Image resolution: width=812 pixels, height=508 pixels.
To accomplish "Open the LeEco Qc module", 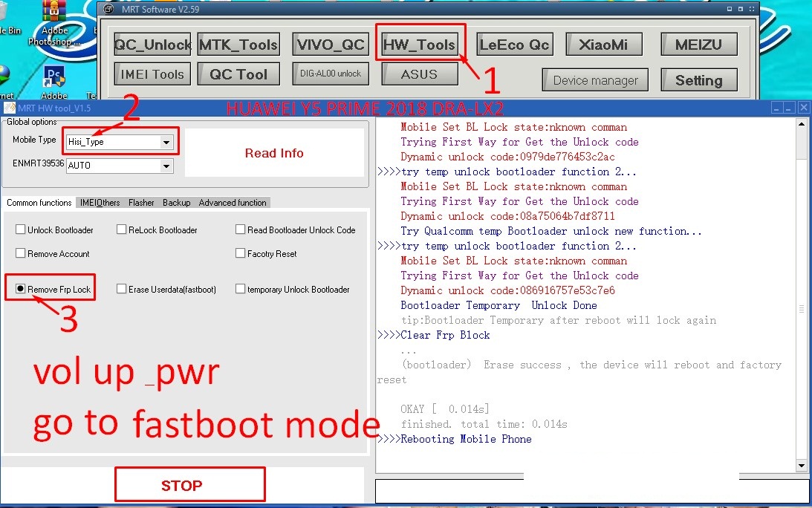I will click(515, 45).
